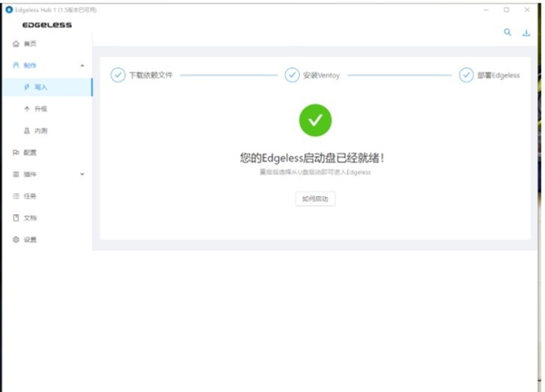Viewport: 545px width, 392px height.
Task: Collapse the 制作 menu with its chevron
Action: (x=83, y=65)
